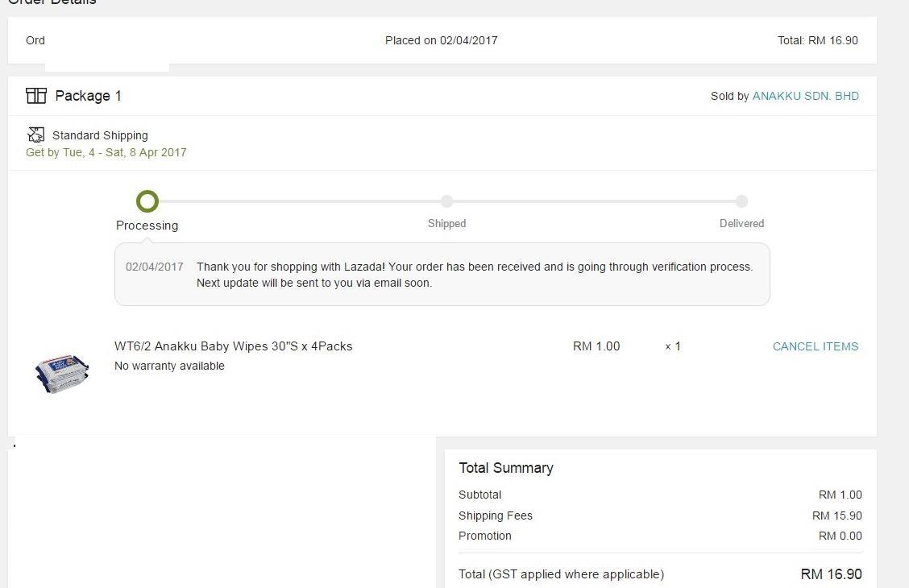Viewport: 909px width, 588px height.
Task: Click the Standard Shipping icon
Action: pyautogui.click(x=35, y=135)
